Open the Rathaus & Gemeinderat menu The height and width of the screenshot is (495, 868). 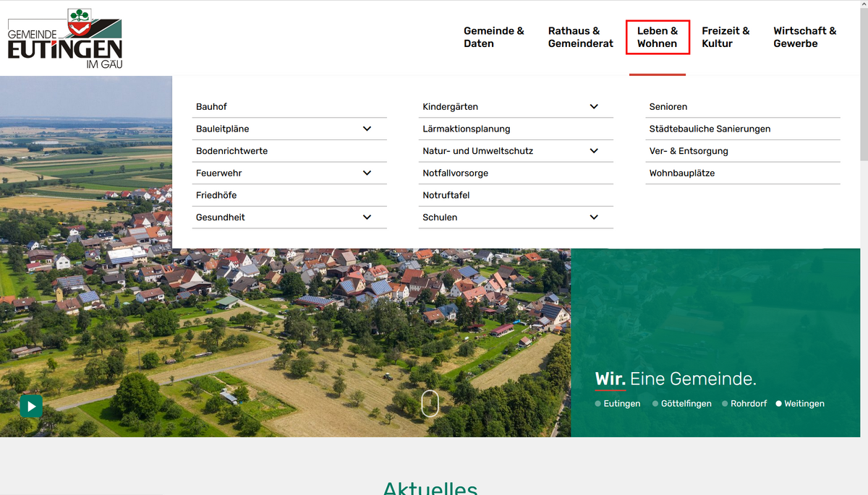581,38
